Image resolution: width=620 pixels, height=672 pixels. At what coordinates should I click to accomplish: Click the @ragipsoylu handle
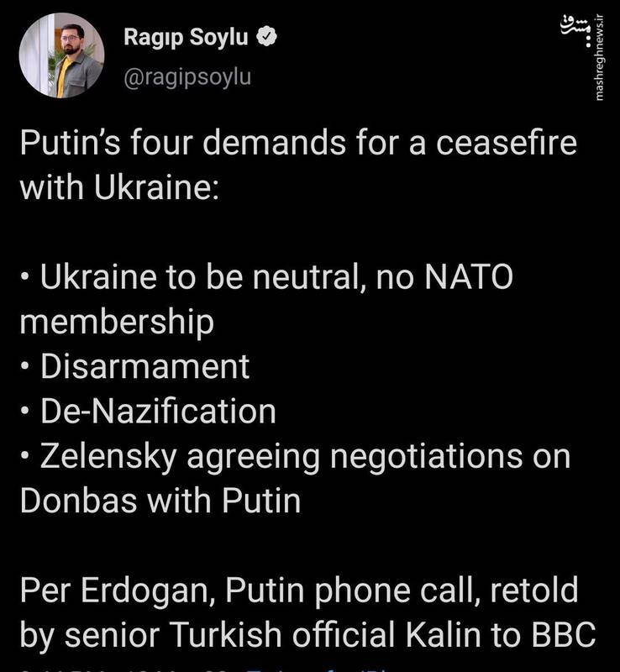187,77
